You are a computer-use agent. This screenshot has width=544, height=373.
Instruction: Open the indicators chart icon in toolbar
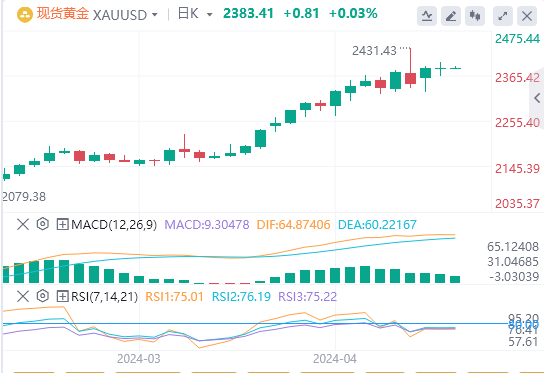click(427, 16)
